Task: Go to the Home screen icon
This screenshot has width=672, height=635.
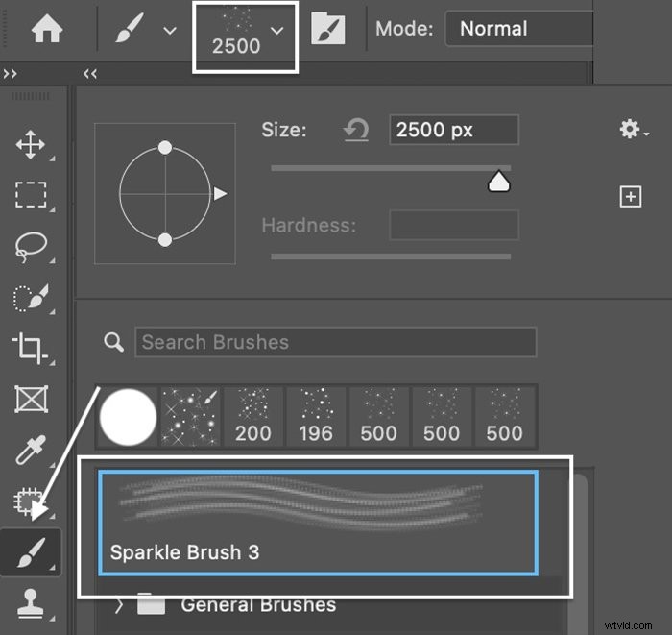Action: point(47,29)
